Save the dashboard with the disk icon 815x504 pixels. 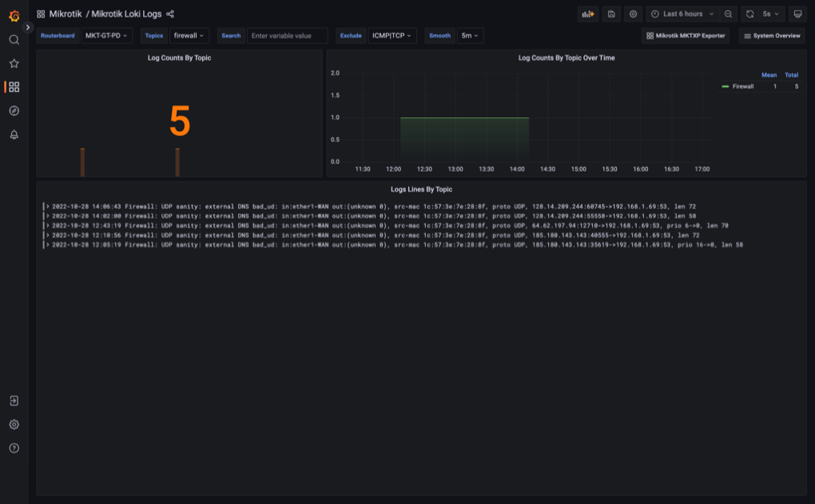pyautogui.click(x=611, y=14)
